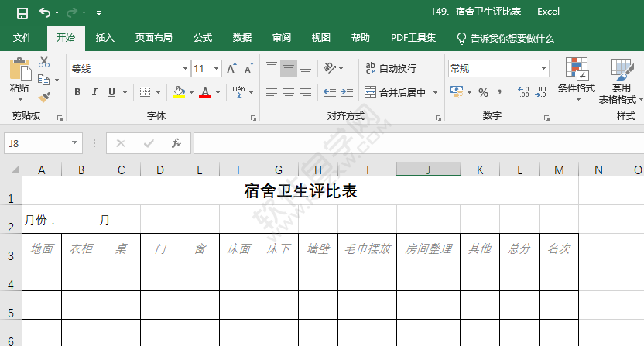Click the Save icon in quick access toolbar
644x346 pixels.
(x=22, y=12)
